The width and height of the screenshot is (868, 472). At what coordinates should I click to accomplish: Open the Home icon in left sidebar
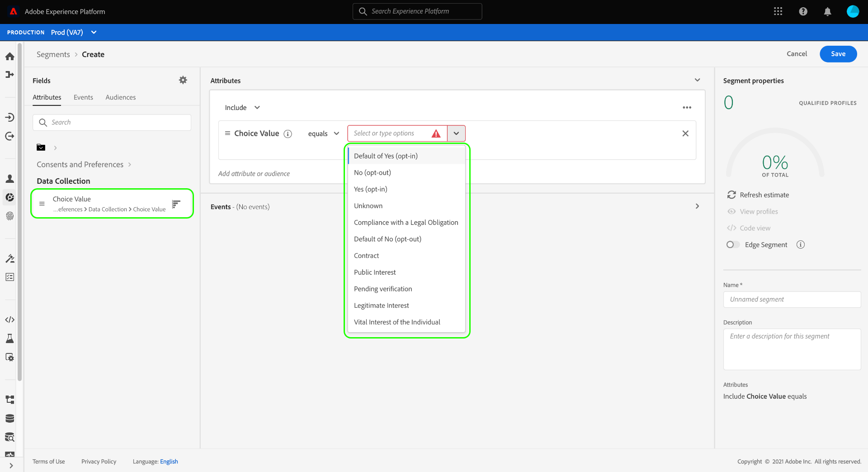9,57
